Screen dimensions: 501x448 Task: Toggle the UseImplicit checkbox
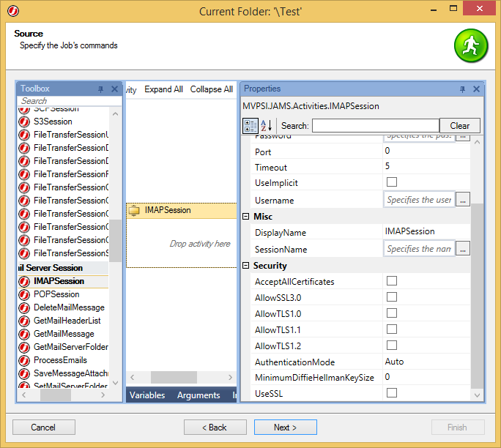392,182
